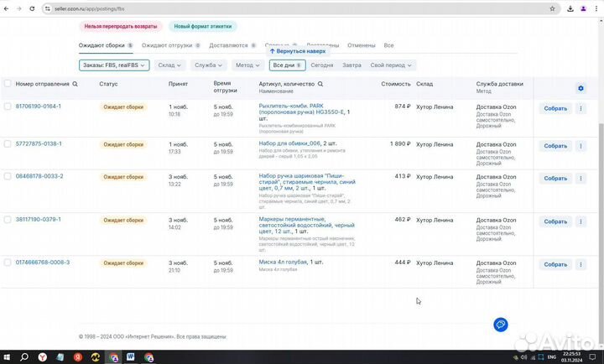604x364 pixels.
Task: Open the Свой период dropdown
Action: point(389,65)
